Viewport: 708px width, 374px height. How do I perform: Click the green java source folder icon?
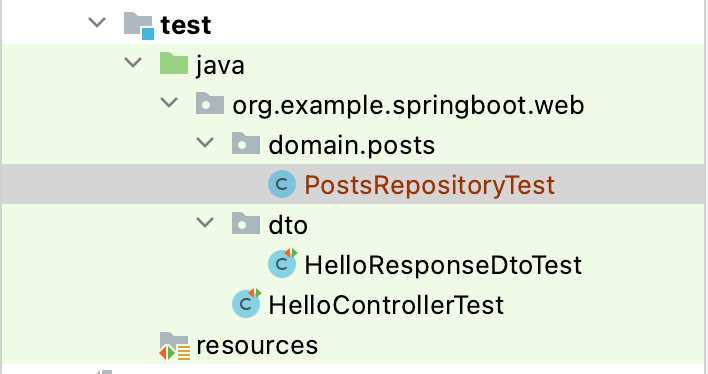tap(174, 63)
